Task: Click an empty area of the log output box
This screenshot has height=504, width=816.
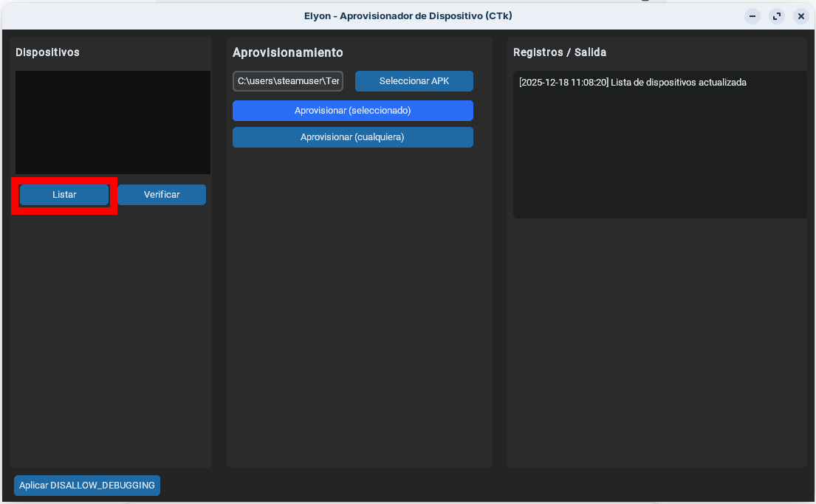Action: point(659,162)
